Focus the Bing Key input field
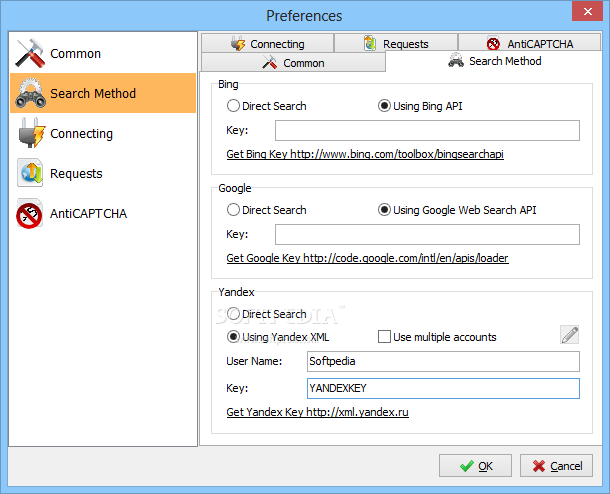The height and width of the screenshot is (494, 610). [x=427, y=130]
